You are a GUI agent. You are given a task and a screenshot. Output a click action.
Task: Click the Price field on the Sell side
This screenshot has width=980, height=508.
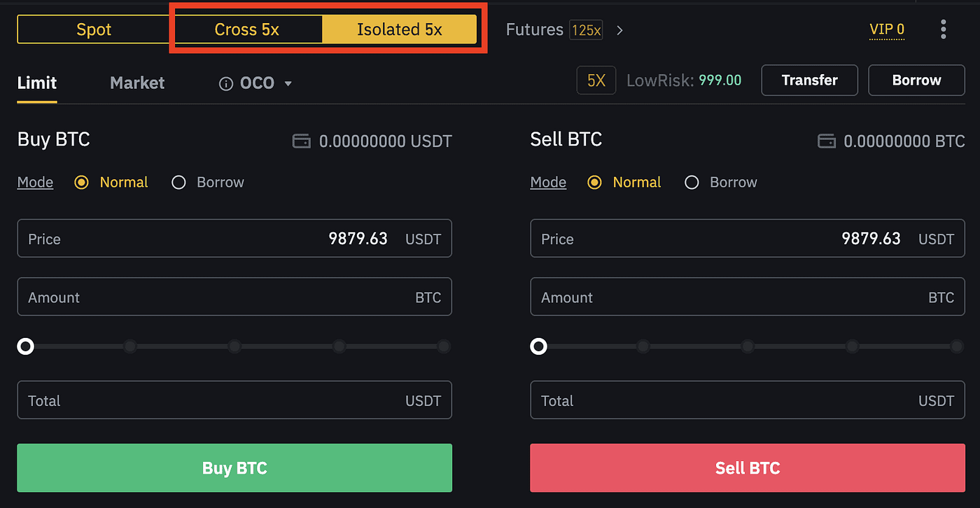[x=748, y=238]
